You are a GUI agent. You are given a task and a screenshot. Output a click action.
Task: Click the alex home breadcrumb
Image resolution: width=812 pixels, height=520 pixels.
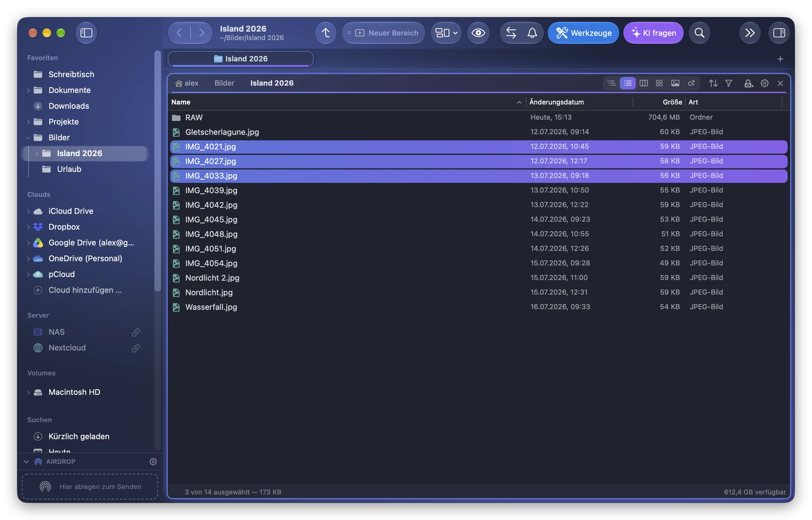tap(187, 83)
